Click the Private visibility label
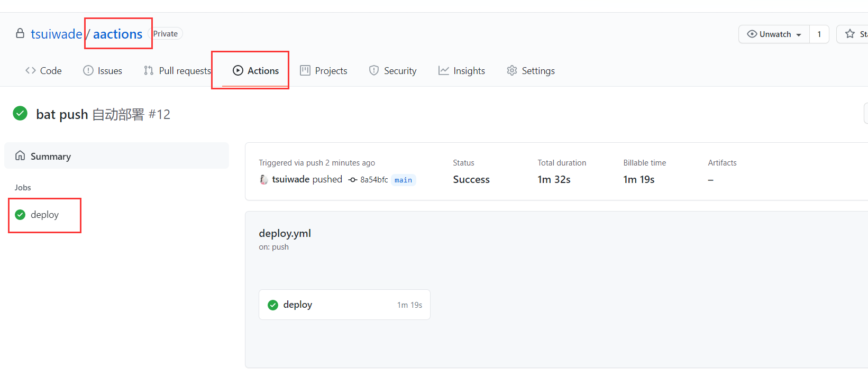Image resolution: width=868 pixels, height=376 pixels. [x=166, y=33]
